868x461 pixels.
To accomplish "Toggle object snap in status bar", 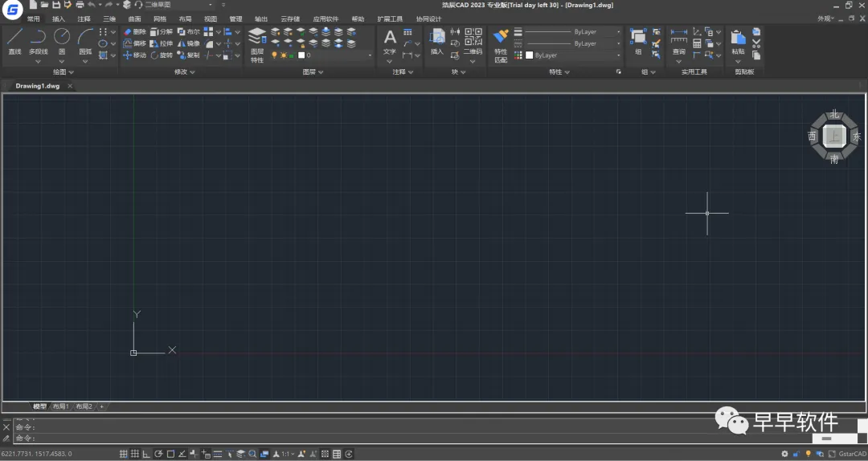I will [x=170, y=454].
